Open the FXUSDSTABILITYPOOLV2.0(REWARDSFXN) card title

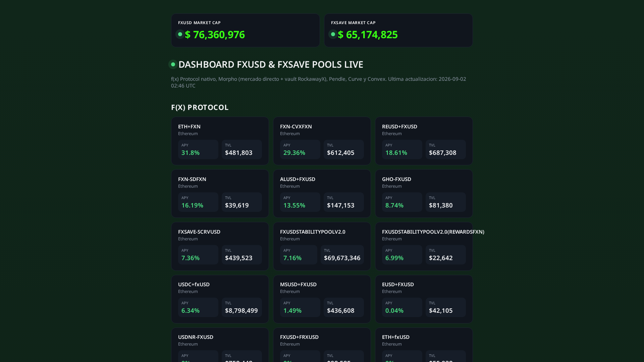coord(433,232)
